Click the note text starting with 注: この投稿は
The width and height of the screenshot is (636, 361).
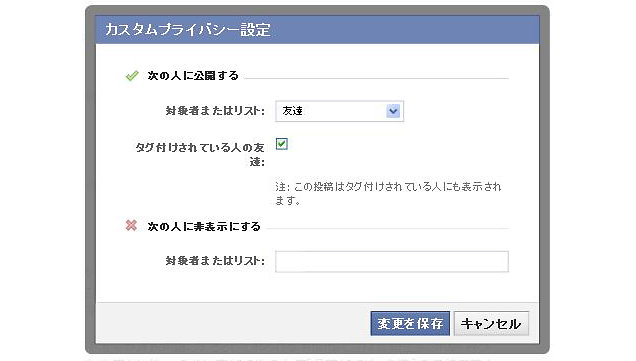(x=388, y=193)
